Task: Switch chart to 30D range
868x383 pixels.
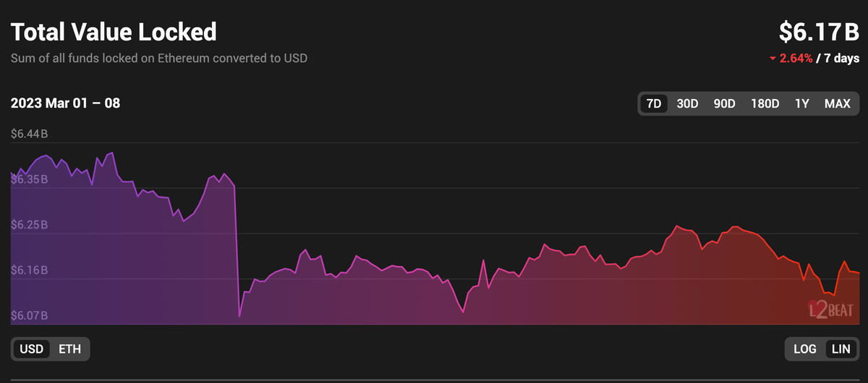Action: [x=687, y=103]
